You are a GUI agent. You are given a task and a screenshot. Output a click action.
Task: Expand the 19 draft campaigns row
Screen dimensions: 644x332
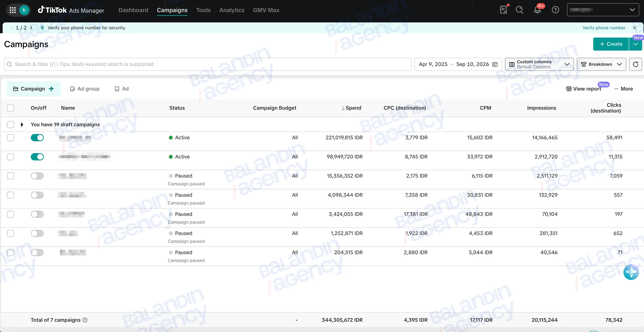pyautogui.click(x=22, y=124)
